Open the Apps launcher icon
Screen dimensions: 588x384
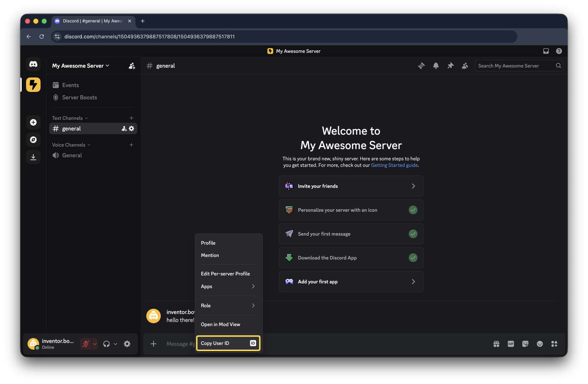pyautogui.click(x=554, y=344)
